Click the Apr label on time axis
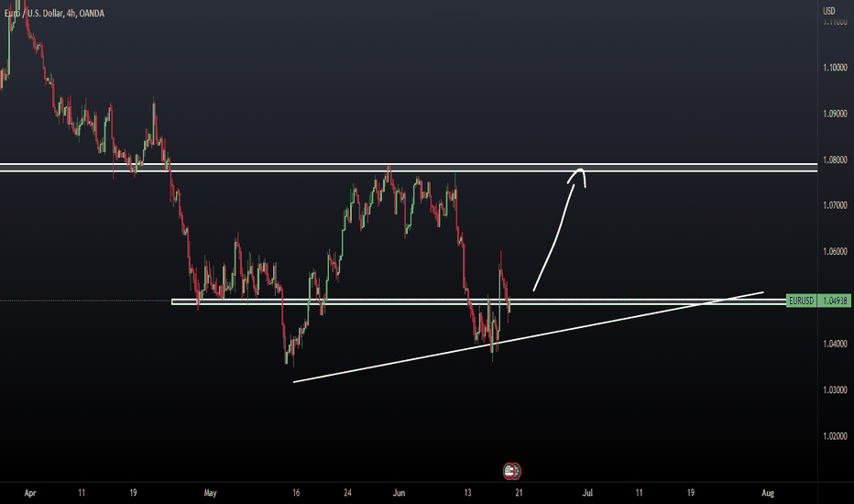854x504 pixels. click(x=30, y=493)
